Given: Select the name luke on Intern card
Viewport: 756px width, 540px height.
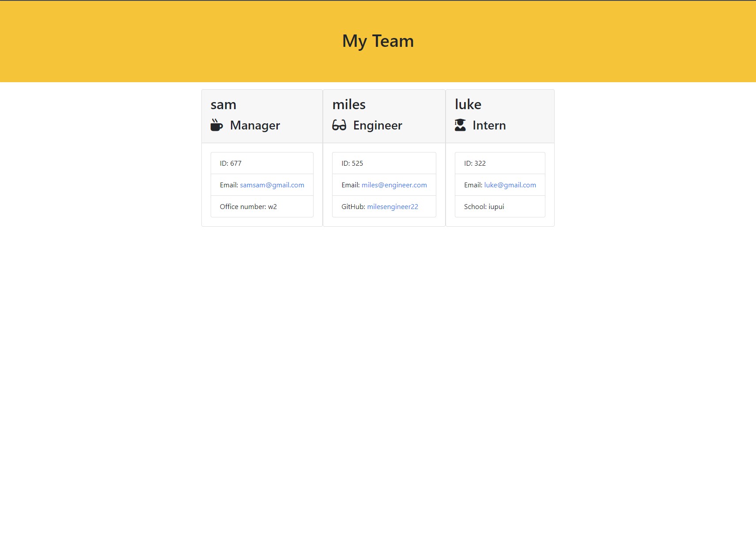Looking at the screenshot, I should [468, 105].
